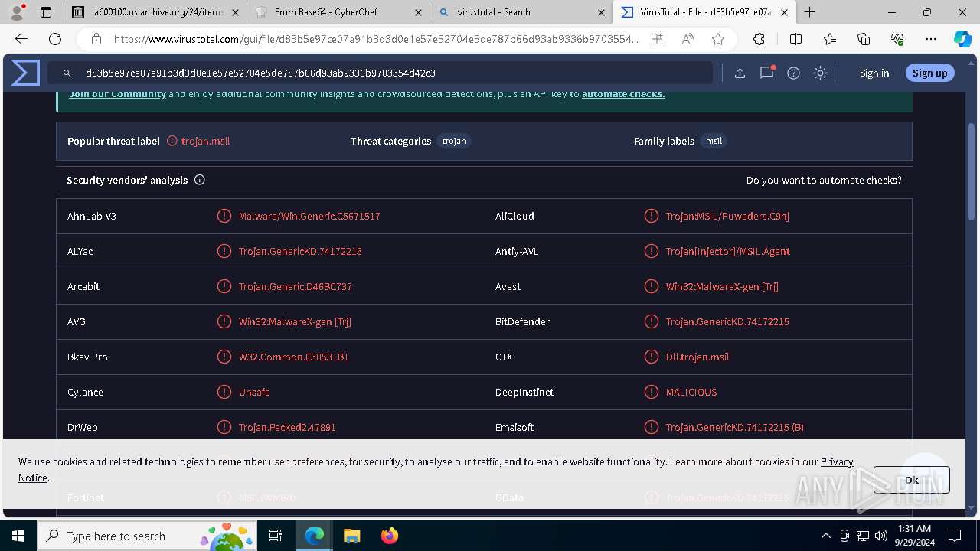
Task: Refresh the page with reload icon
Action: click(x=55, y=39)
